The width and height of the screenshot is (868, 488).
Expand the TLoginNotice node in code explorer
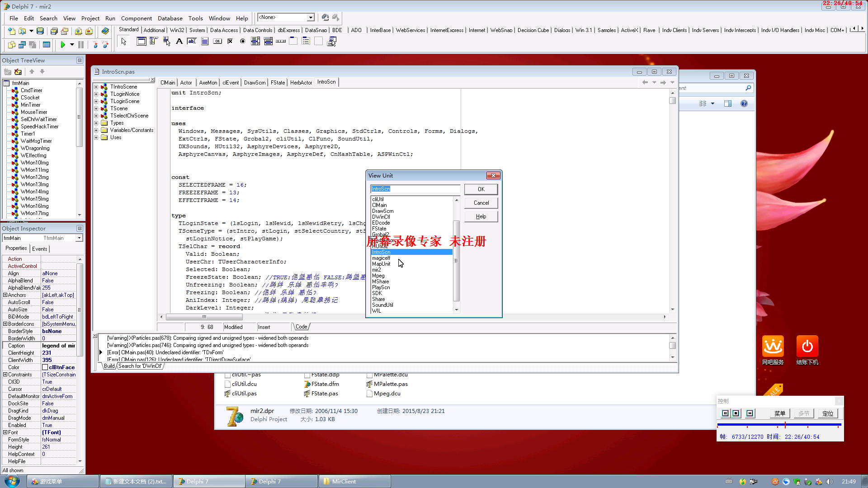(x=96, y=94)
